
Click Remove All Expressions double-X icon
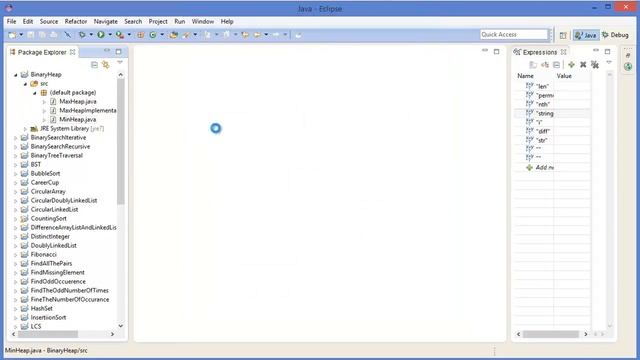[x=595, y=64]
